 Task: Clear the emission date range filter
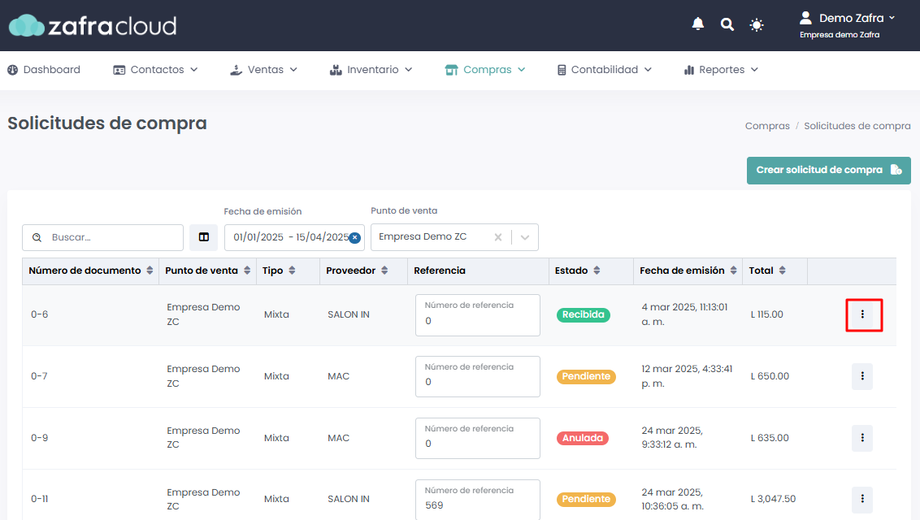click(354, 238)
